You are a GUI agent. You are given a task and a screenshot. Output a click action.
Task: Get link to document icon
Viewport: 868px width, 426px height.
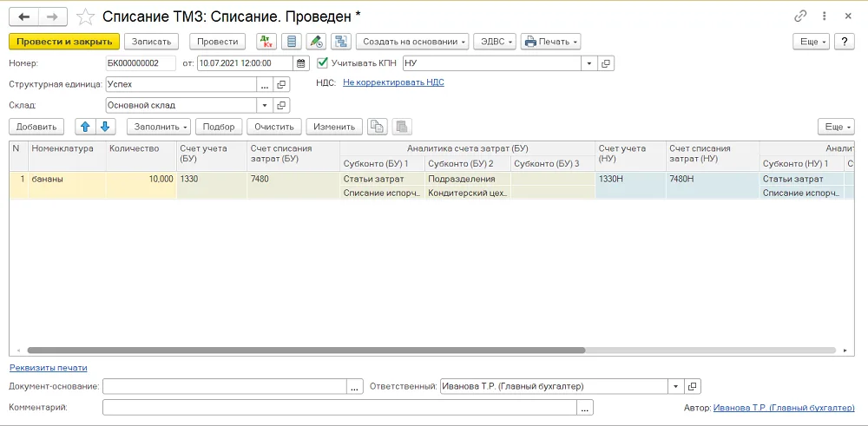click(800, 16)
